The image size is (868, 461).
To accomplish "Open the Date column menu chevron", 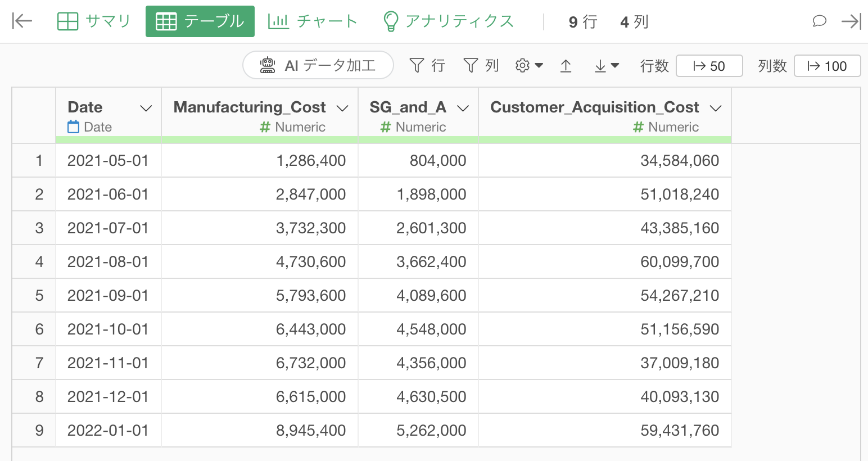I will 146,108.
